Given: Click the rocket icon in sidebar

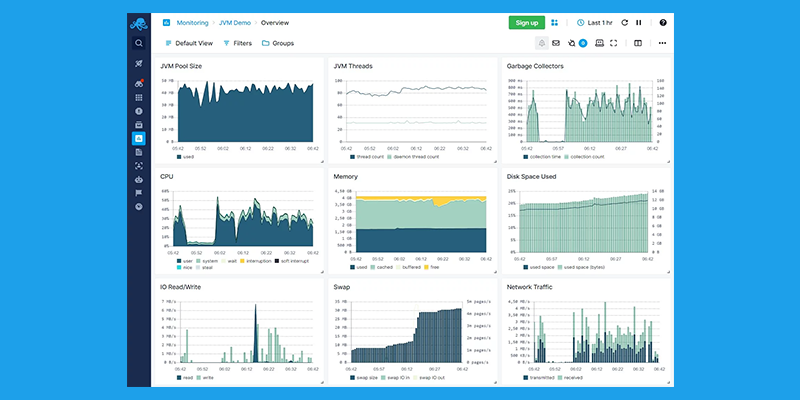Looking at the screenshot, I should tap(139, 64).
